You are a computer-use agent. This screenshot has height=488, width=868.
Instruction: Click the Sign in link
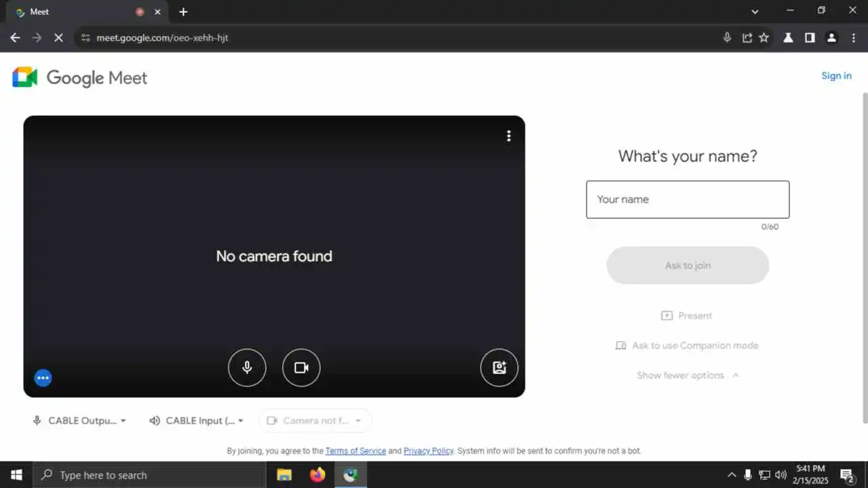pyautogui.click(x=836, y=75)
